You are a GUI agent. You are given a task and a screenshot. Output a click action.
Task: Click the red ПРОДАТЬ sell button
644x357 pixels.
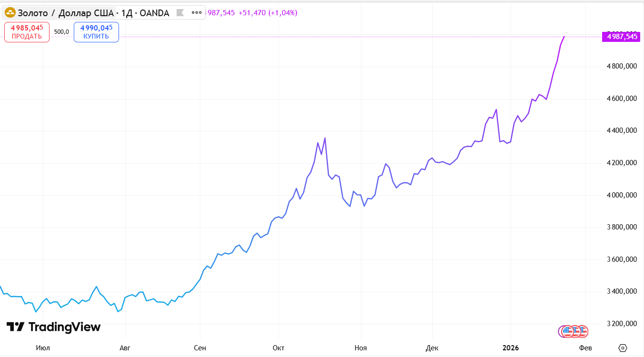(27, 32)
